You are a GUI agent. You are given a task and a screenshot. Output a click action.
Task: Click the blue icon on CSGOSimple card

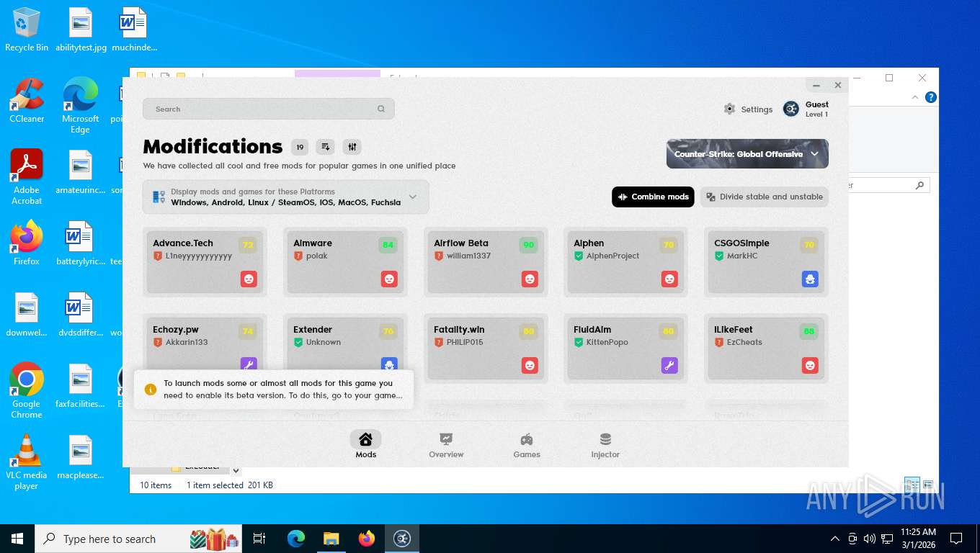tap(810, 279)
